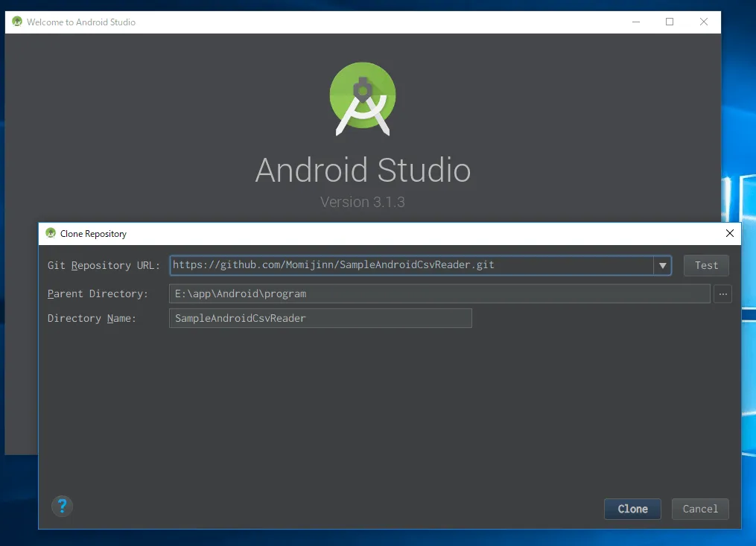Click the blue help question mark icon
Screen dimensions: 756x546
tap(62, 506)
